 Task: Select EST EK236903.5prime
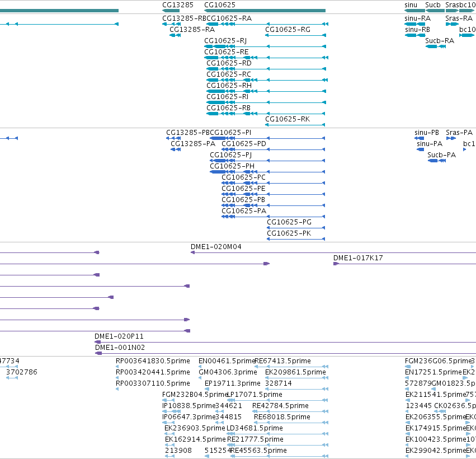pyautogui.click(x=195, y=428)
